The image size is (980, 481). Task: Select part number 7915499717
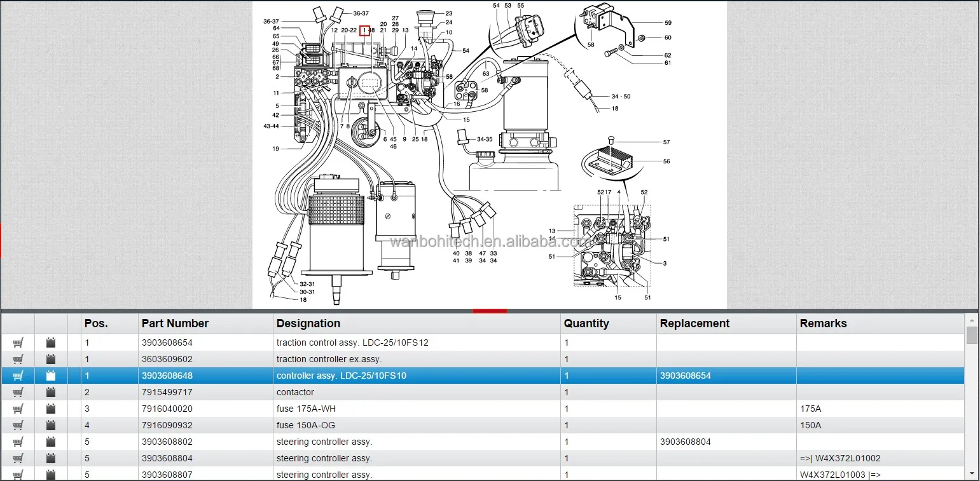click(x=167, y=392)
